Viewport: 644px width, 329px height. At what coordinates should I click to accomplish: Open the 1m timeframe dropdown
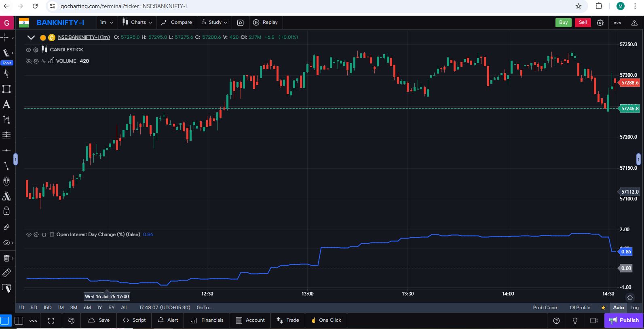click(x=107, y=23)
